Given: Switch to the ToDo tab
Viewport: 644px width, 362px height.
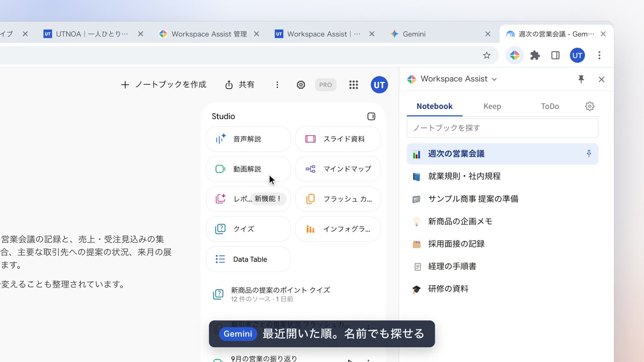Looking at the screenshot, I should coord(550,106).
